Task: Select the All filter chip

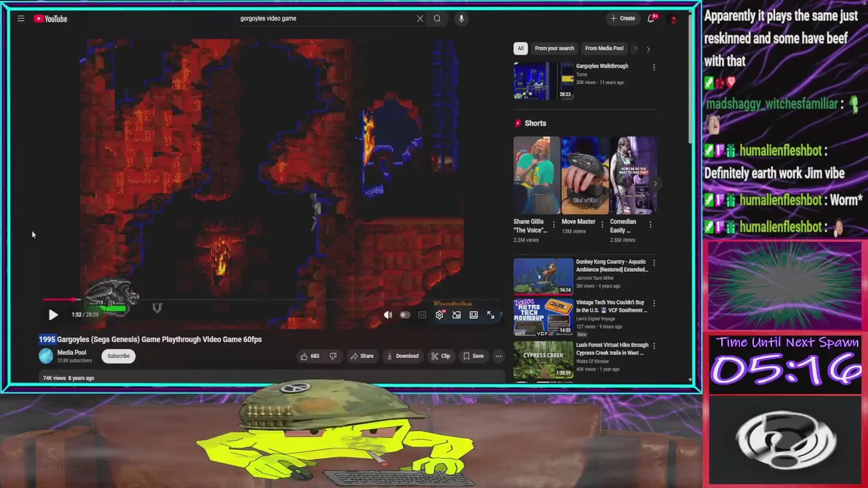Action: 520,48
